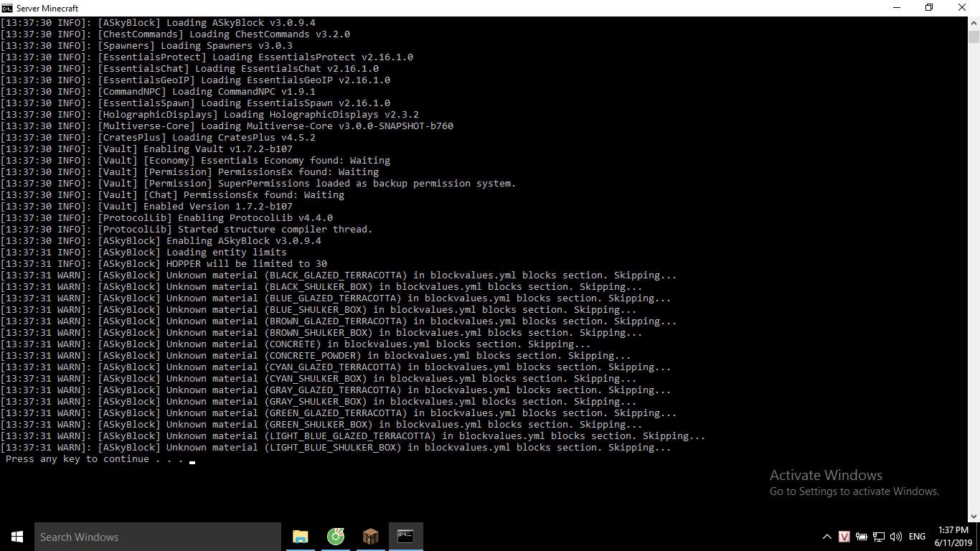The image size is (980, 551).
Task: Switch input language via ENG indicator
Action: 917,537
